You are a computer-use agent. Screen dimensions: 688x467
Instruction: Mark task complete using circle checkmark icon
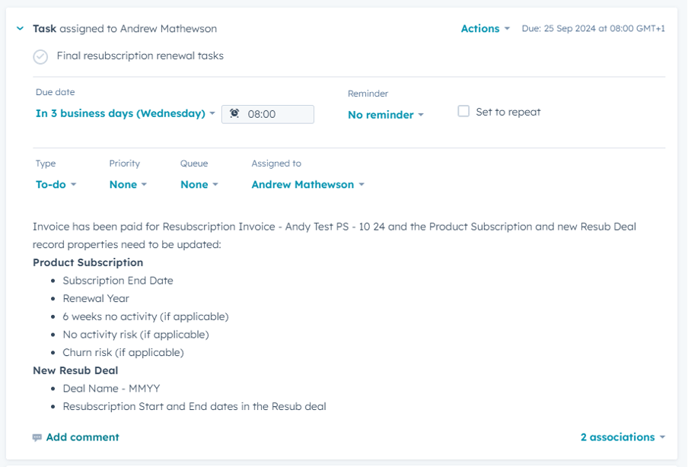tap(41, 57)
